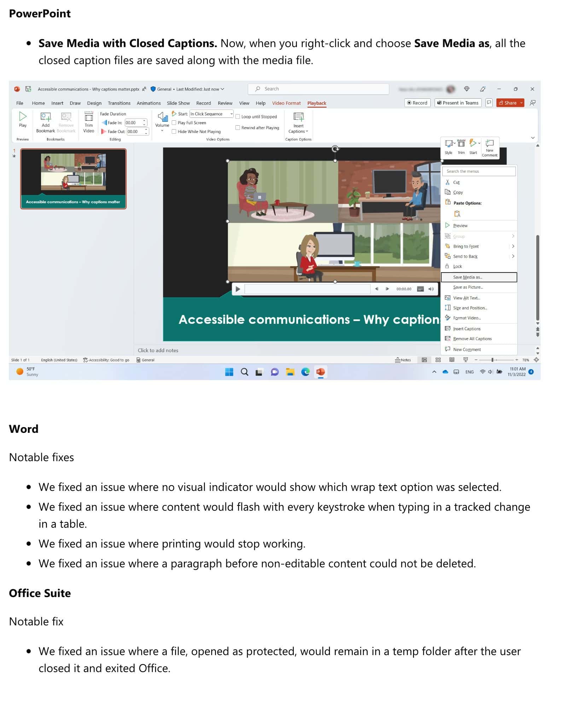587x728 pixels.
Task: Open Size and Position... from context menu
Action: tap(479, 308)
